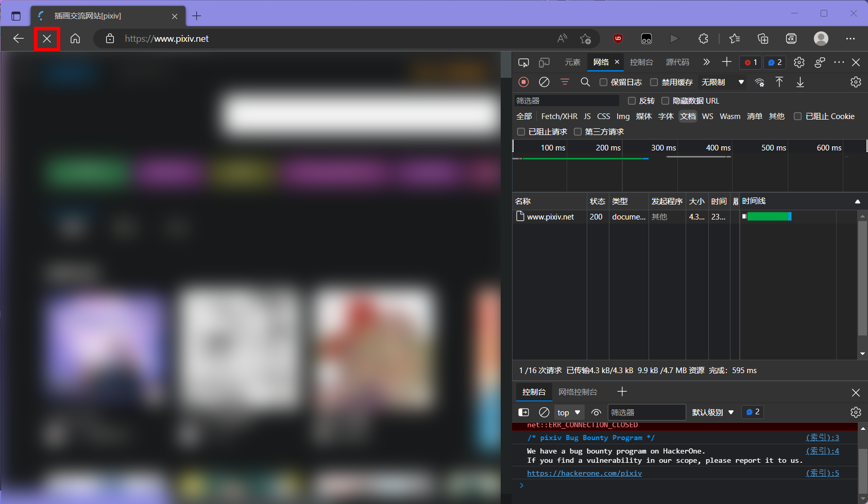The image size is (868, 504).
Task: Check 隐藏数据 URL option
Action: click(666, 101)
